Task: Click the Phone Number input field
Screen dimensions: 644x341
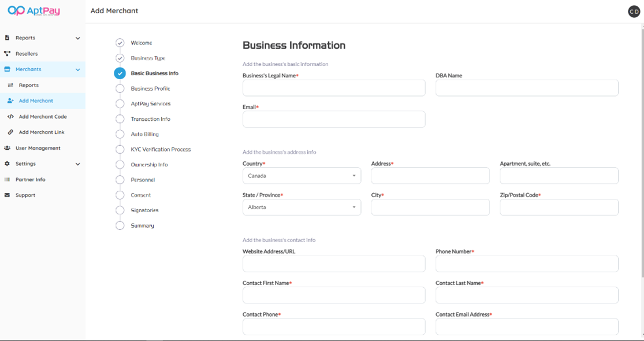Action: (527, 264)
